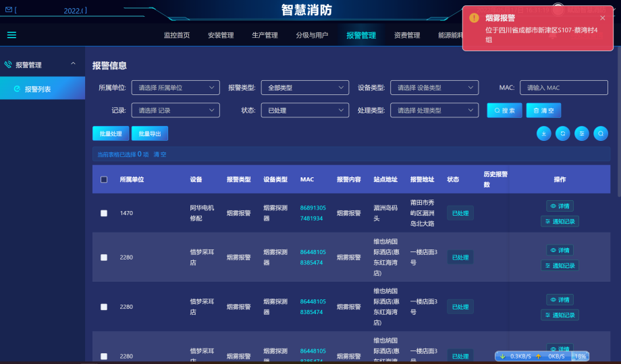Open 详情 for the second 2280 row

560,300
